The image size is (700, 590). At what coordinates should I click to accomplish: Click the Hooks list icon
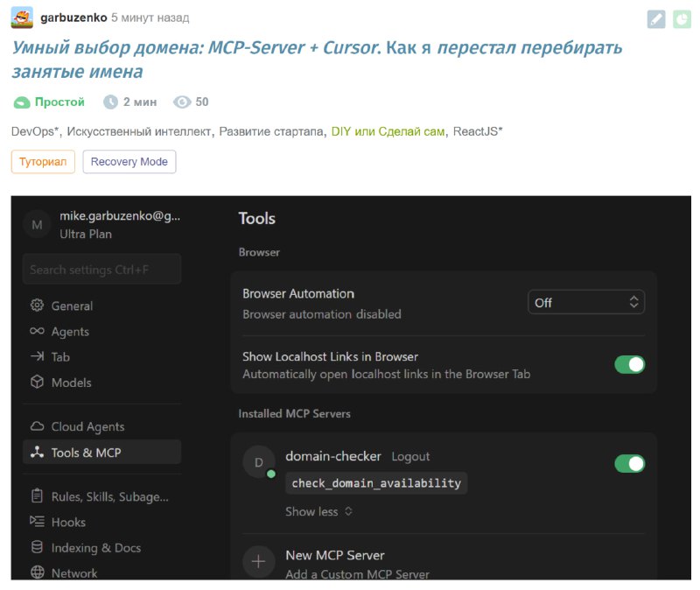tap(37, 522)
